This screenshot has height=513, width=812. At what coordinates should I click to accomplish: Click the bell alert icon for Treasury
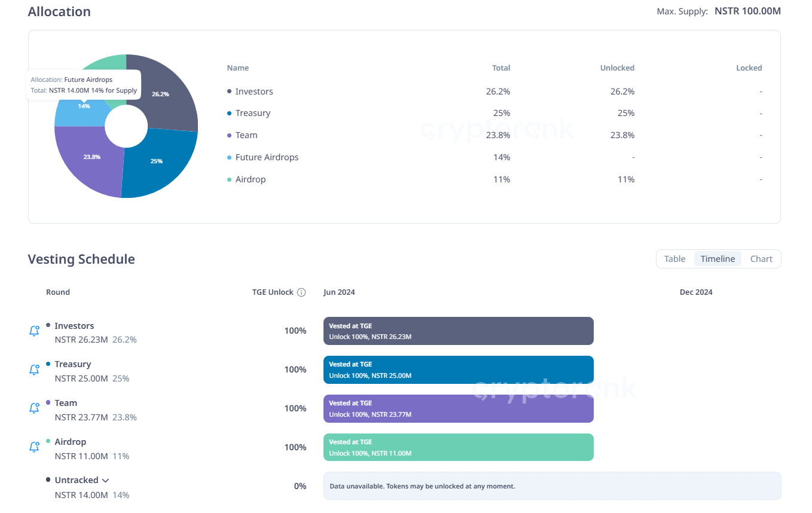(x=34, y=370)
